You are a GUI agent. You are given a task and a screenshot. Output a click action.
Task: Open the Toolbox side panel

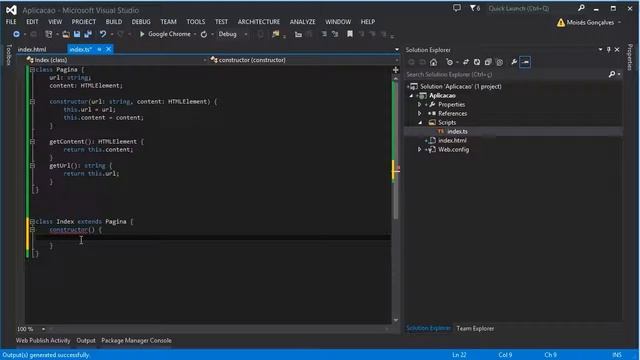[9, 55]
